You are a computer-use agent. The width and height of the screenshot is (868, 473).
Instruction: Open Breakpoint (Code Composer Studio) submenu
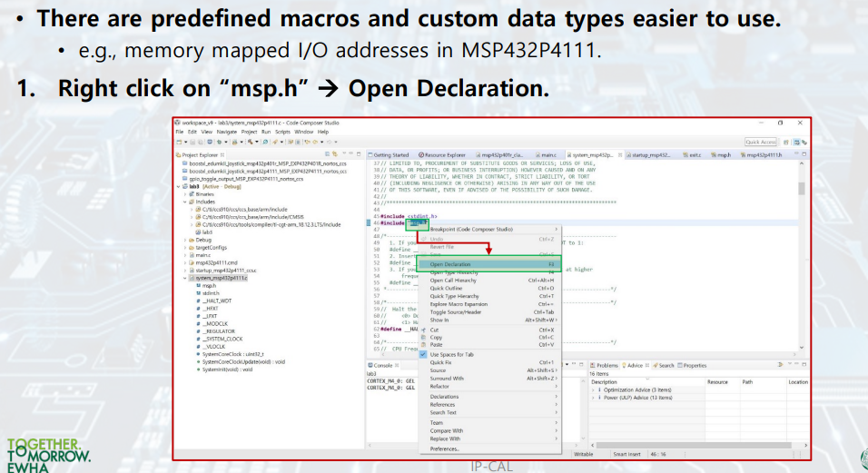[489, 229]
